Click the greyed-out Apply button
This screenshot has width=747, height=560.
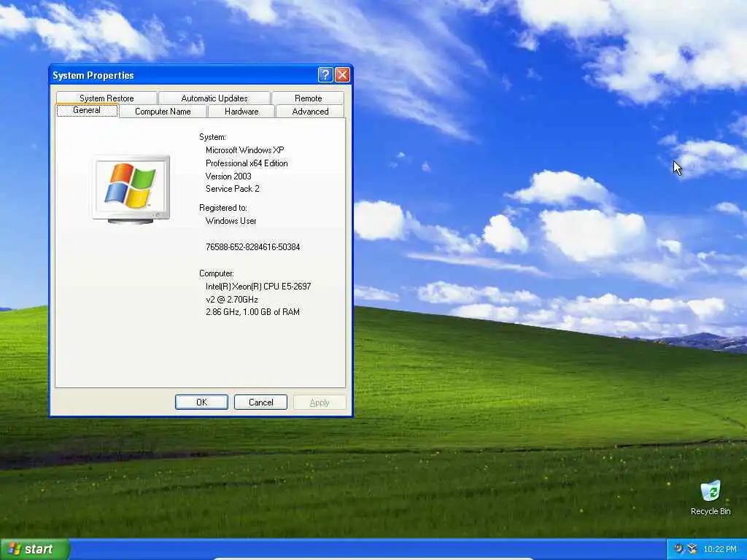320,402
